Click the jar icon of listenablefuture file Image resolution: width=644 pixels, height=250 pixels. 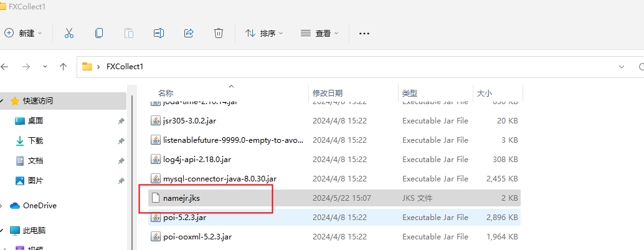pyautogui.click(x=155, y=140)
